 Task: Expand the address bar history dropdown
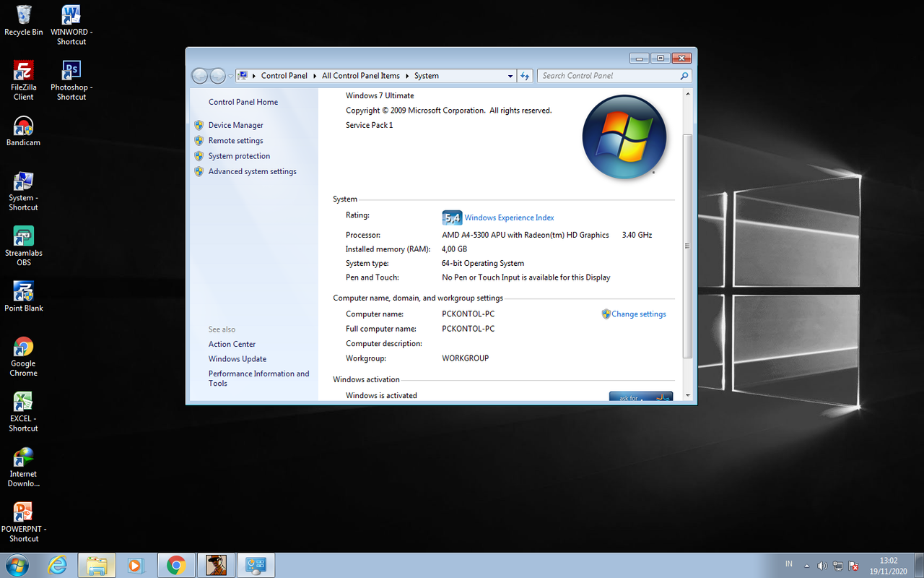pos(510,76)
